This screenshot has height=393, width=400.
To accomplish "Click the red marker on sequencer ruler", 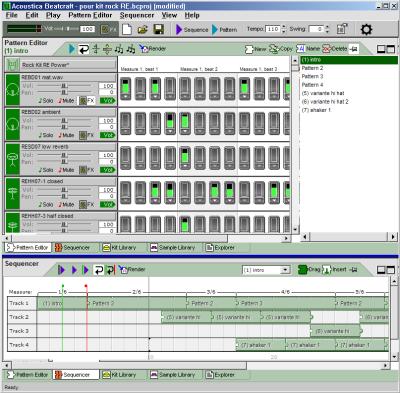I will pos(86,286).
